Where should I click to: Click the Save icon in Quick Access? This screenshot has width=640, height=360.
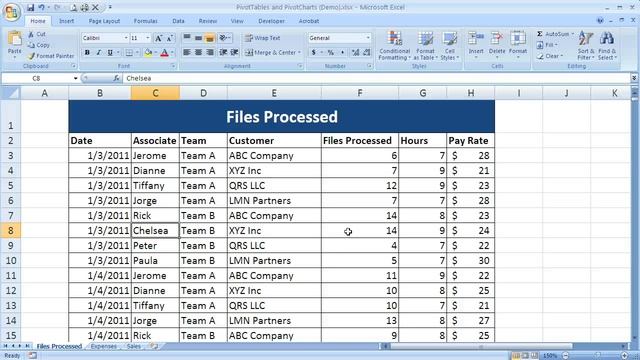click(x=31, y=7)
